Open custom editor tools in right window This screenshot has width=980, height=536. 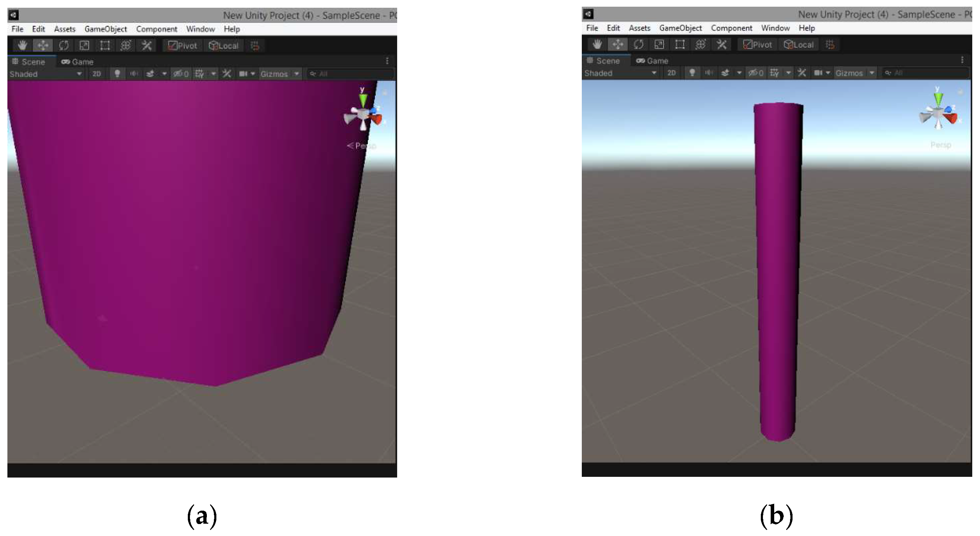point(721,44)
